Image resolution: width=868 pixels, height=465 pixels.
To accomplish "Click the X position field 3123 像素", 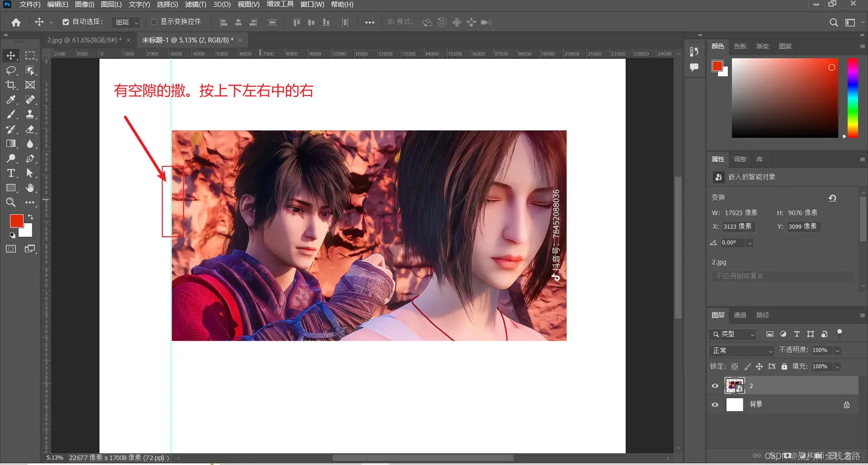I will click(739, 226).
